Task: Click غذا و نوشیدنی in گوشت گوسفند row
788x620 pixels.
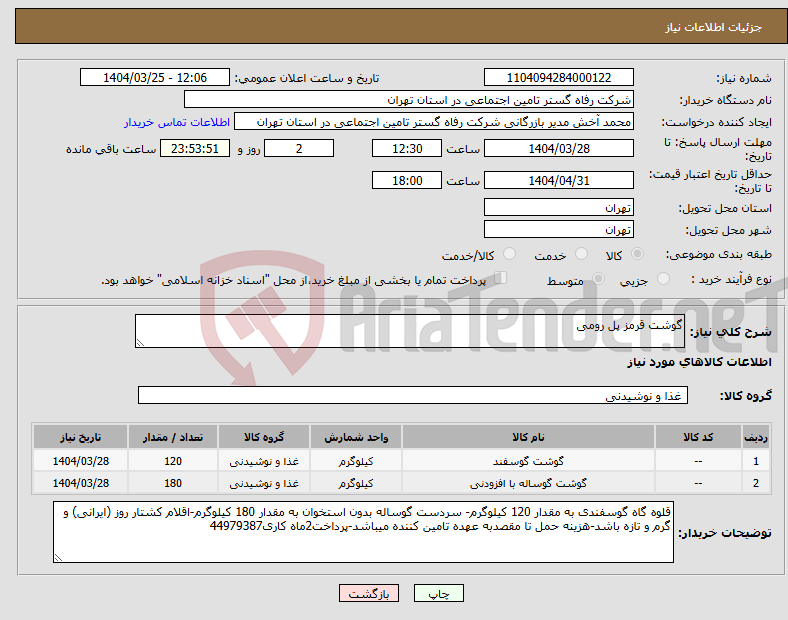Action: pos(264,461)
